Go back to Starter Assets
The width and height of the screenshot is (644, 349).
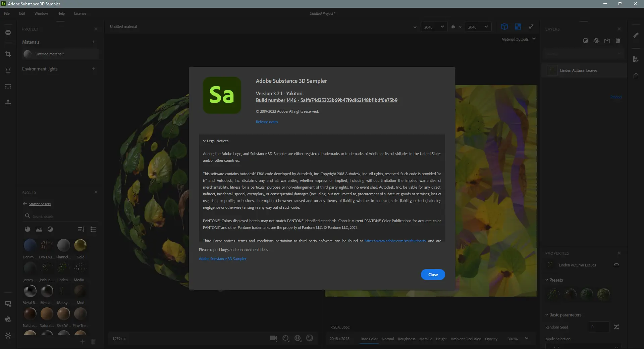(x=37, y=204)
